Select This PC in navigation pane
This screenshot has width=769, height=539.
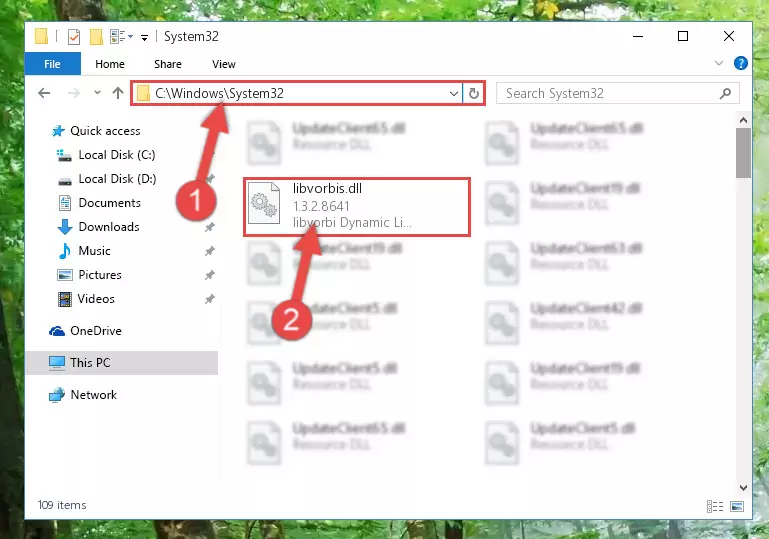point(122,362)
